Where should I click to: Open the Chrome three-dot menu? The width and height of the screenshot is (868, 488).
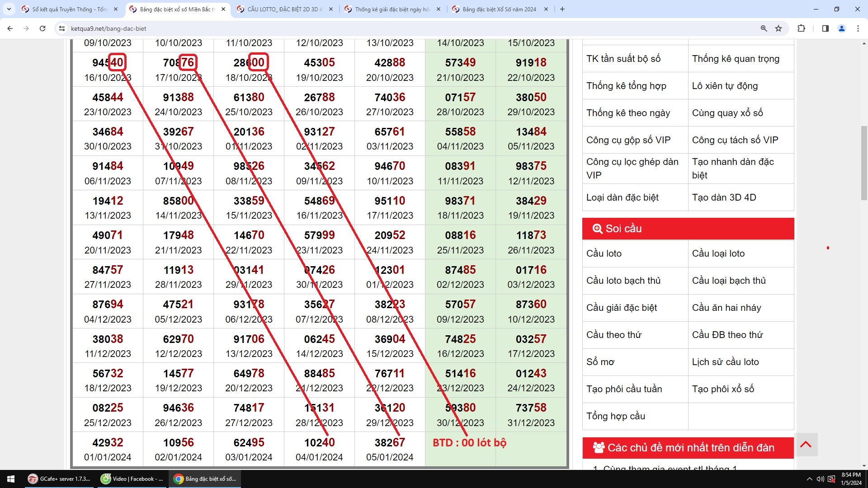click(x=858, y=28)
